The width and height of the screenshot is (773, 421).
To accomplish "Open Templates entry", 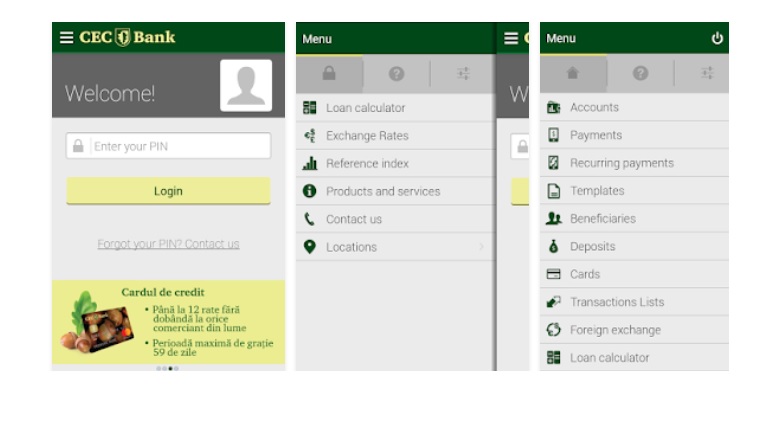I will (634, 191).
